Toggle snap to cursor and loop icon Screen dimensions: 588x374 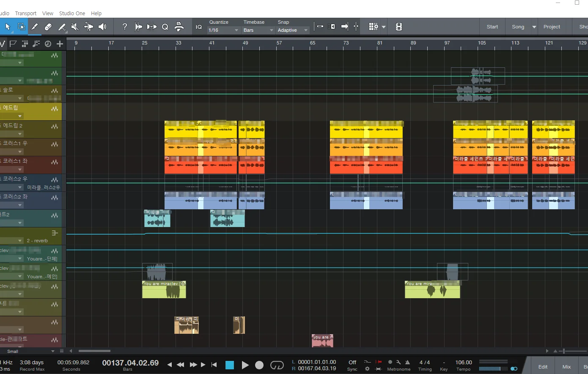click(332, 27)
